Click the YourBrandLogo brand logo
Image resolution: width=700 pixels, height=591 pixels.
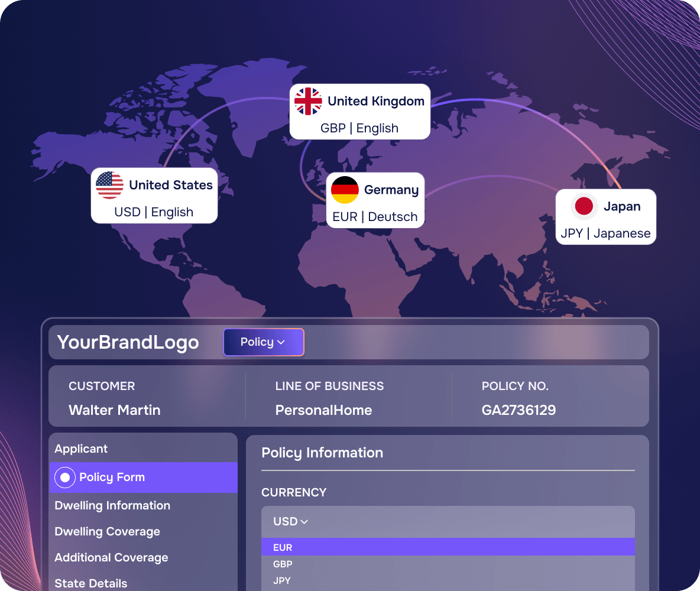[x=128, y=342]
